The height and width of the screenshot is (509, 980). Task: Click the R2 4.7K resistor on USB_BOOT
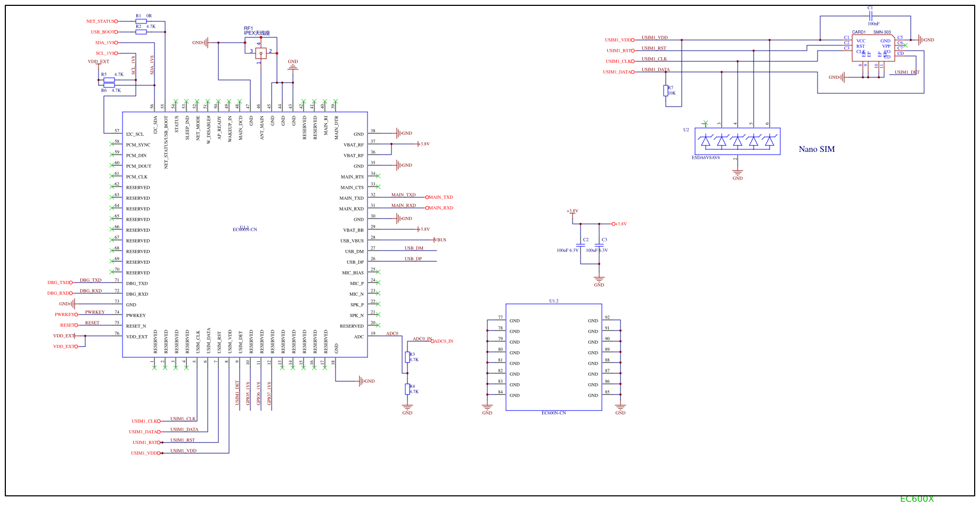[x=141, y=32]
